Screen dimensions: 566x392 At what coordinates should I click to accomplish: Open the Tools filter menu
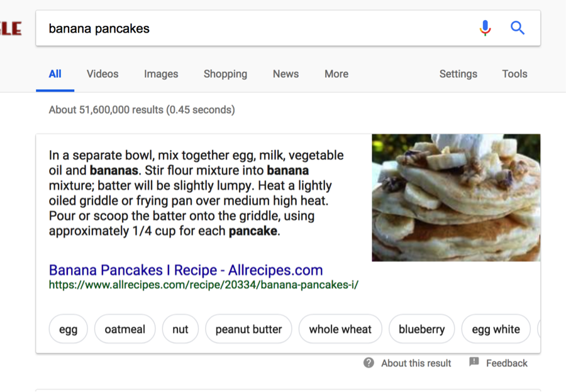(514, 74)
